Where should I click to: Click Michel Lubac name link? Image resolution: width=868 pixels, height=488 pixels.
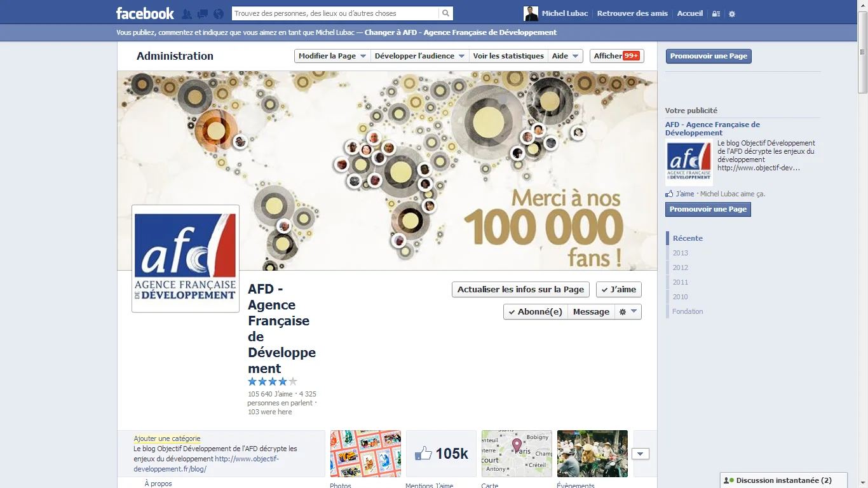pyautogui.click(x=565, y=13)
